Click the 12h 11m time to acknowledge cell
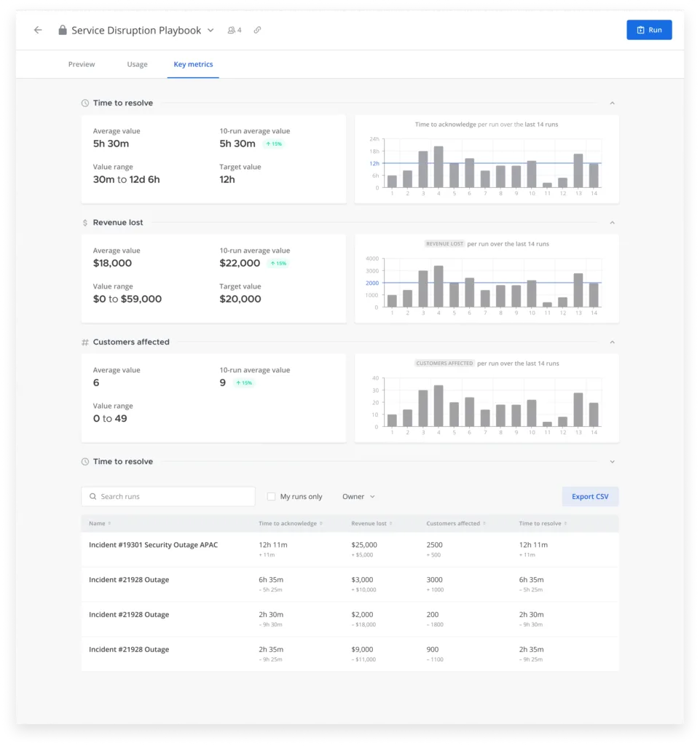 [x=273, y=545]
